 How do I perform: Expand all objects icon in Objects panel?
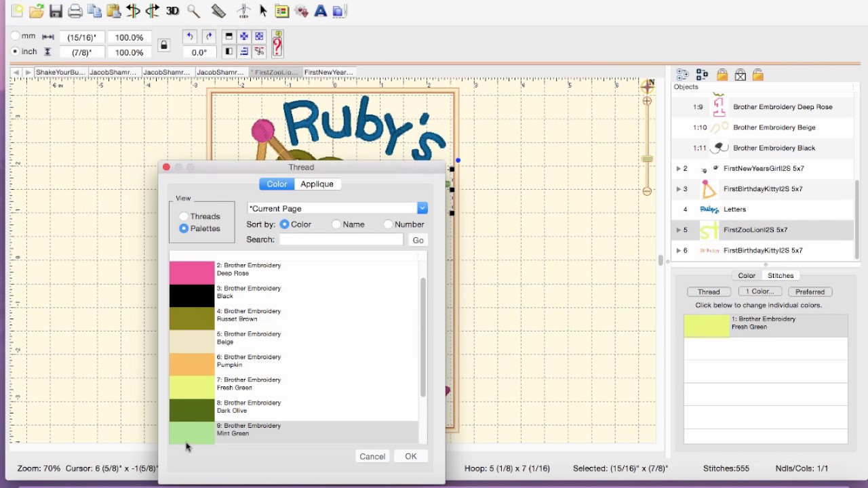(683, 75)
